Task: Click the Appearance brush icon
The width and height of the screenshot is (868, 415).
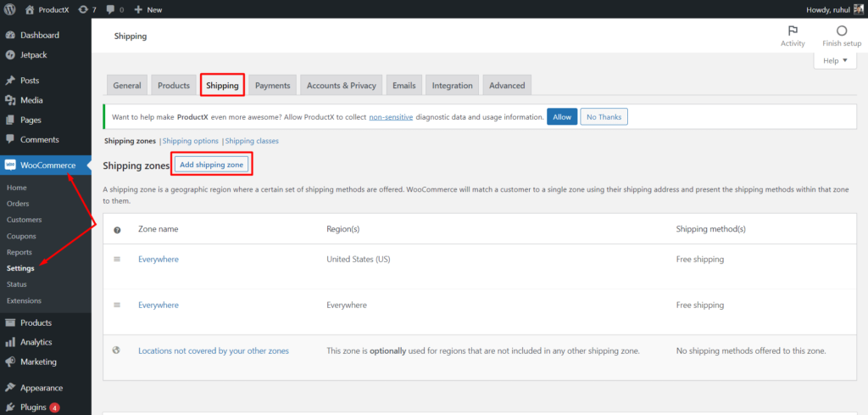Action: [10, 388]
